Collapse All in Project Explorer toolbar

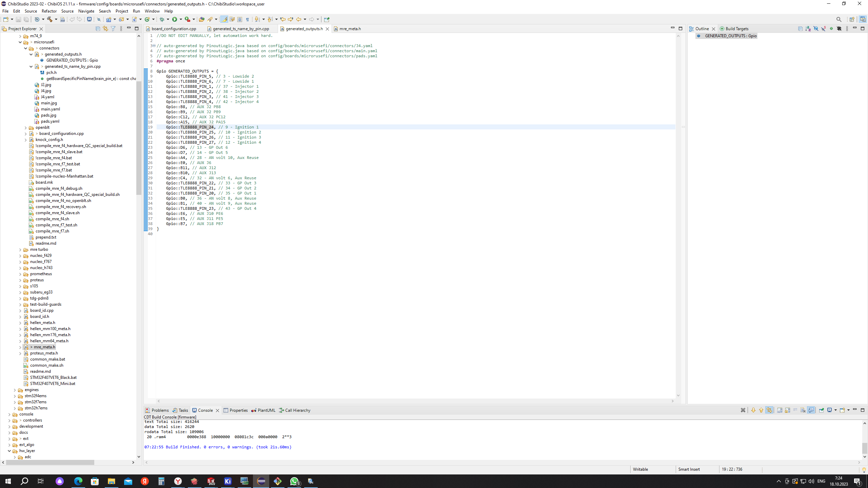98,29
